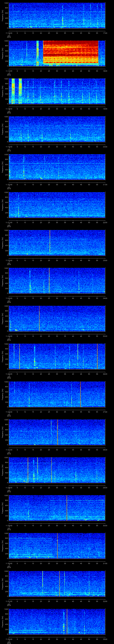Click the spectrogram panel starting at 11:27:00

point(57,432)
